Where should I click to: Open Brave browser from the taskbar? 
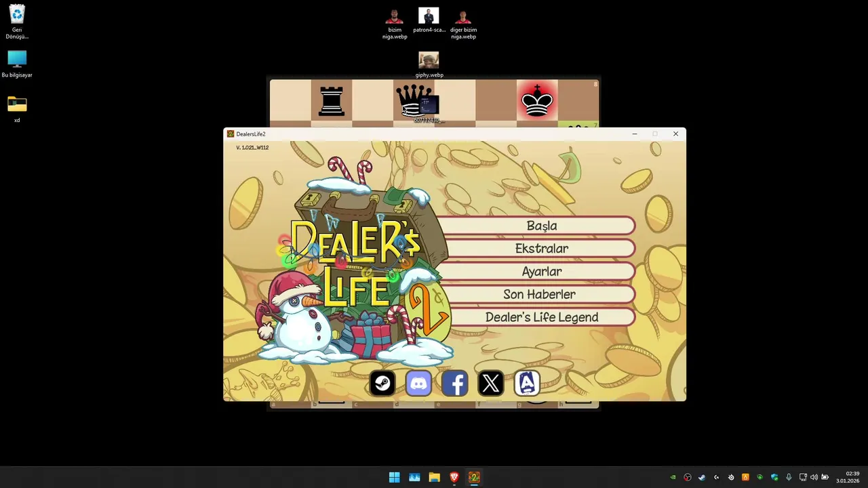[454, 477]
